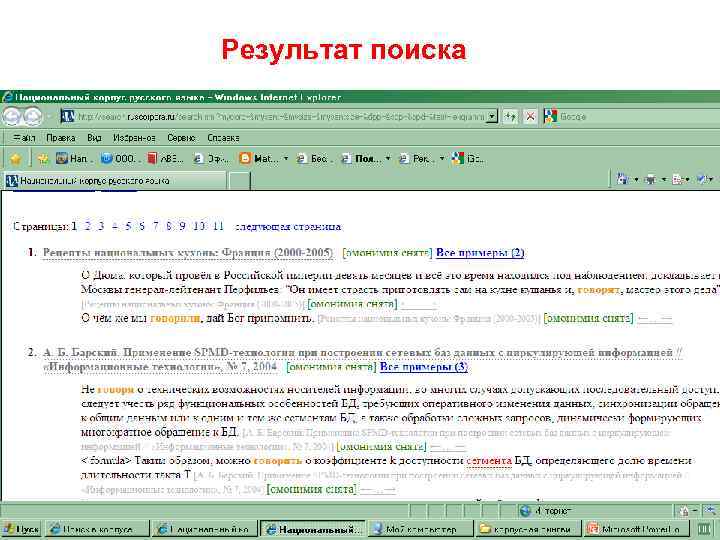The height and width of the screenshot is (540, 720).
Task: Open the 'Эф...' favorites bar shortcut
Action: [x=211, y=159]
